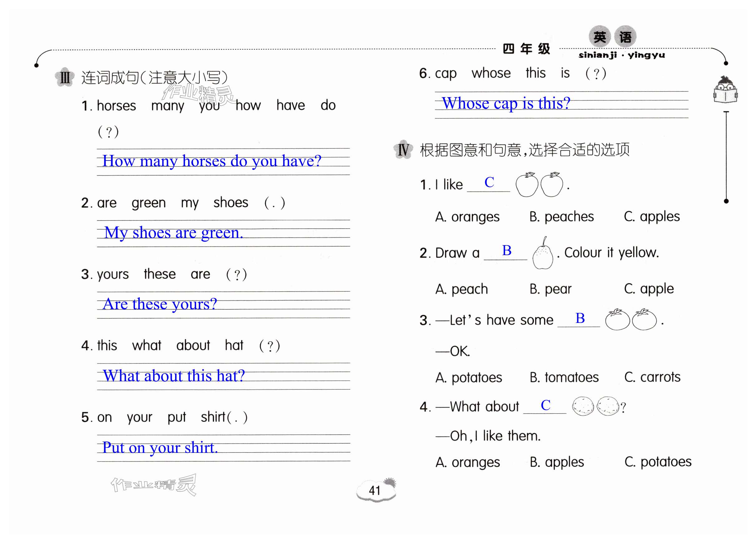Click the two apples picture
The height and width of the screenshot is (544, 756).
539,185
